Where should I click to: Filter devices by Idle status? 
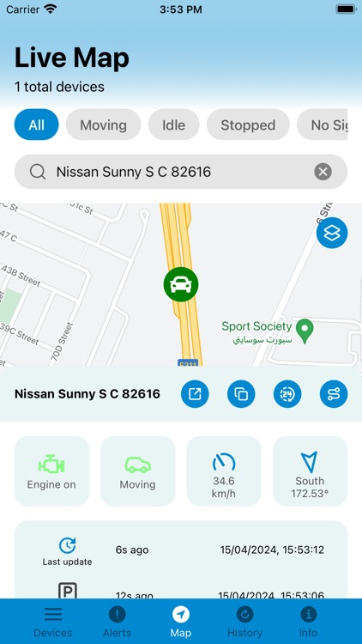point(173,125)
